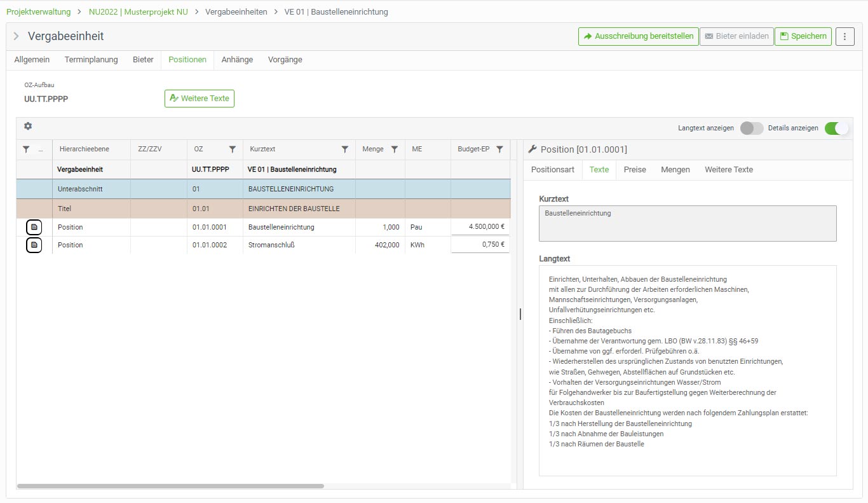Click Menge cell 1,000
This screenshot has width=868, height=503.
pyautogui.click(x=380, y=227)
